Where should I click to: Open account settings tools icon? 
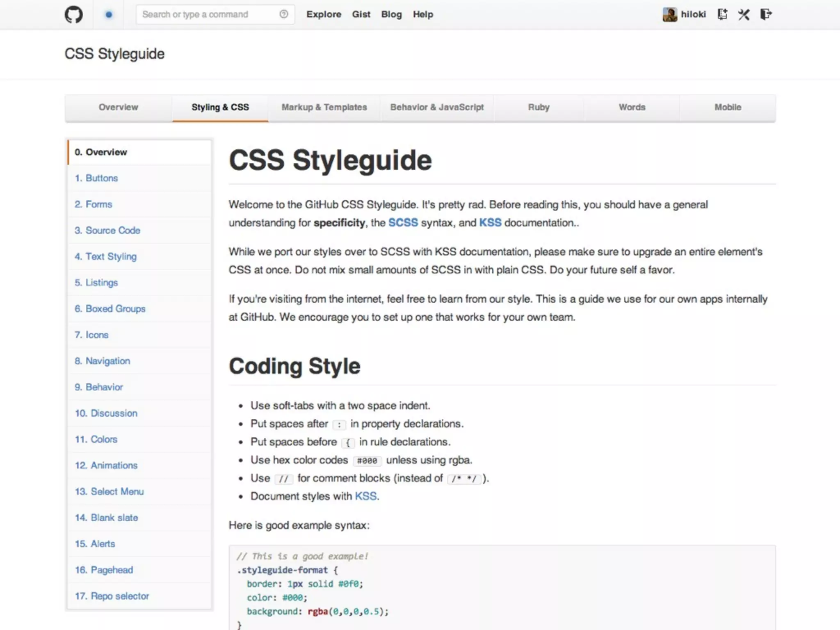coord(744,15)
